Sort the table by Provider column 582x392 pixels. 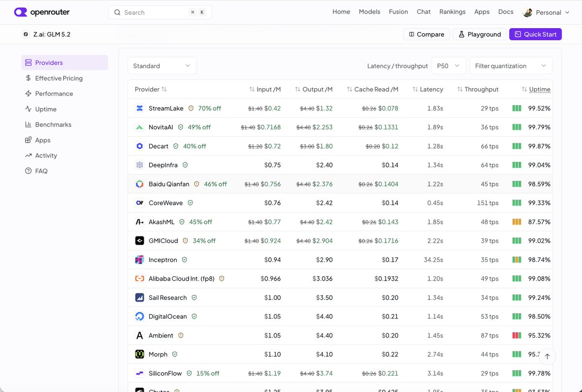[x=151, y=89]
